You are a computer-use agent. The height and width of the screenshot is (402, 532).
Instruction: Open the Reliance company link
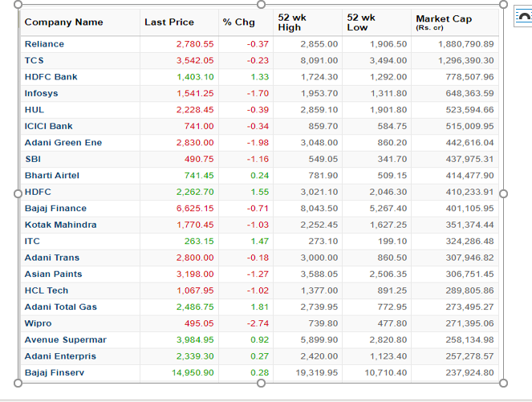pyautogui.click(x=44, y=44)
